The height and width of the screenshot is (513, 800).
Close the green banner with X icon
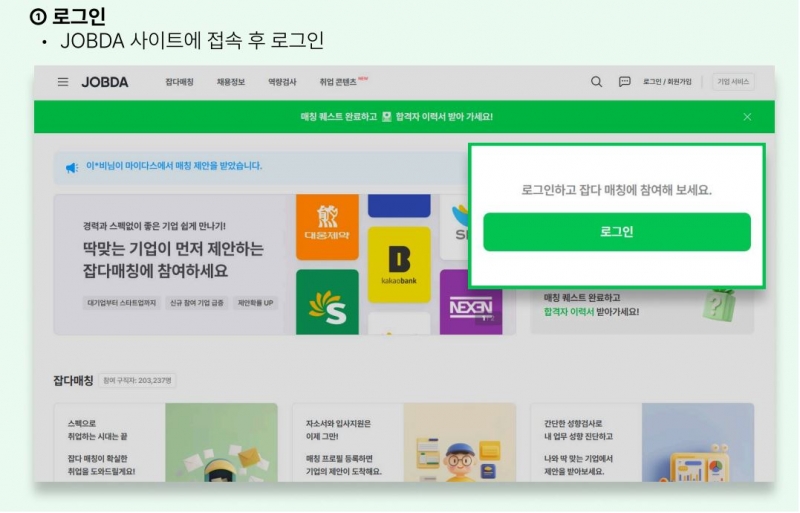[747, 117]
